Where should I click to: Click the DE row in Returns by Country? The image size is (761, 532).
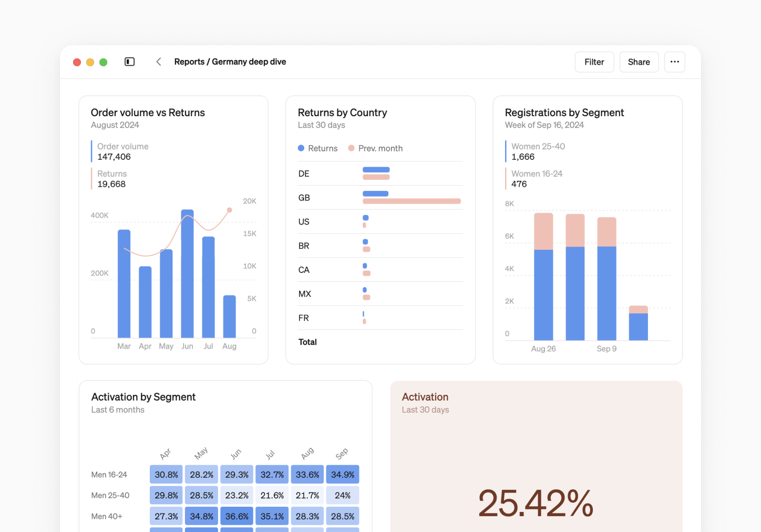[x=380, y=173]
